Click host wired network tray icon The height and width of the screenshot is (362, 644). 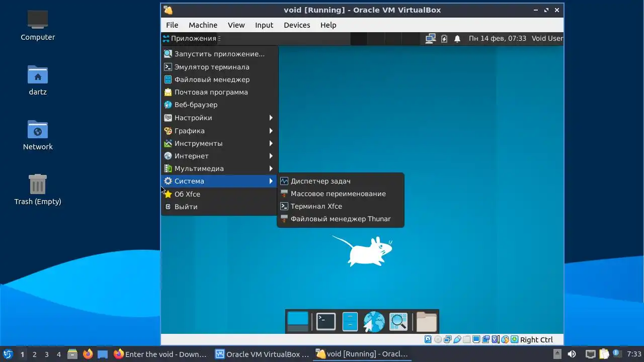[591, 354]
